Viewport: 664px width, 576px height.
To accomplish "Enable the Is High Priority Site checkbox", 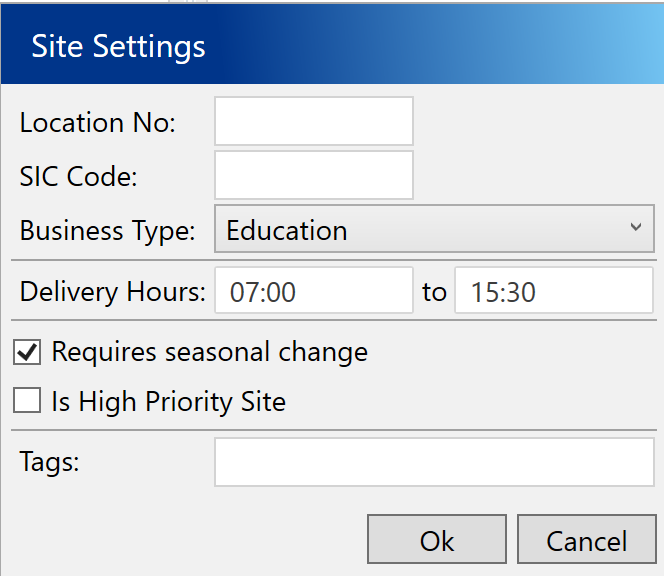I will pos(27,402).
